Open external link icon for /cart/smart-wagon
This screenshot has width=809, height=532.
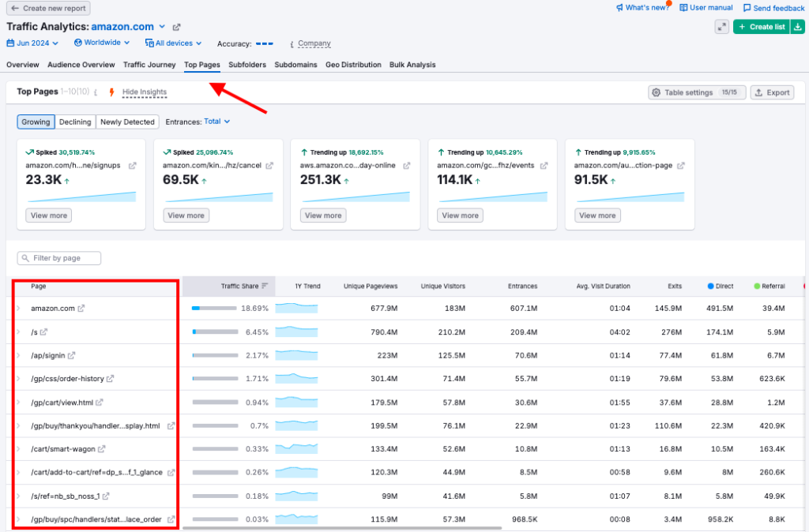[101, 449]
